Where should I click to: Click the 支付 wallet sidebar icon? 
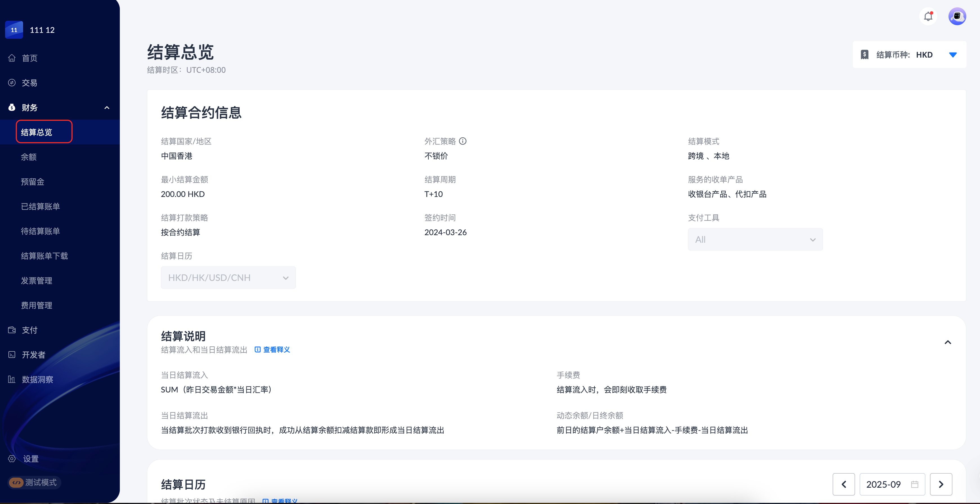(x=12, y=330)
